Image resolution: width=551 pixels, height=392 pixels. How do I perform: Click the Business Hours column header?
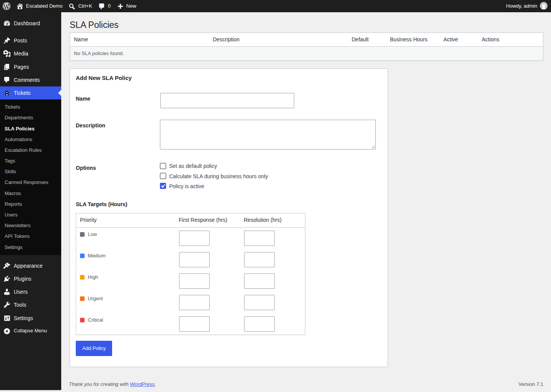coord(409,39)
